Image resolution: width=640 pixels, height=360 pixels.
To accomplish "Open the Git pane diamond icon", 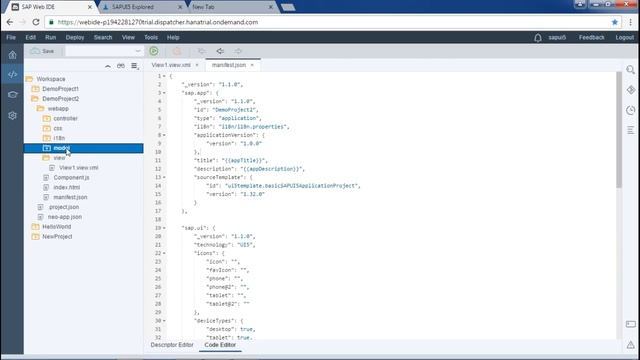I will pyautogui.click(x=631, y=90).
